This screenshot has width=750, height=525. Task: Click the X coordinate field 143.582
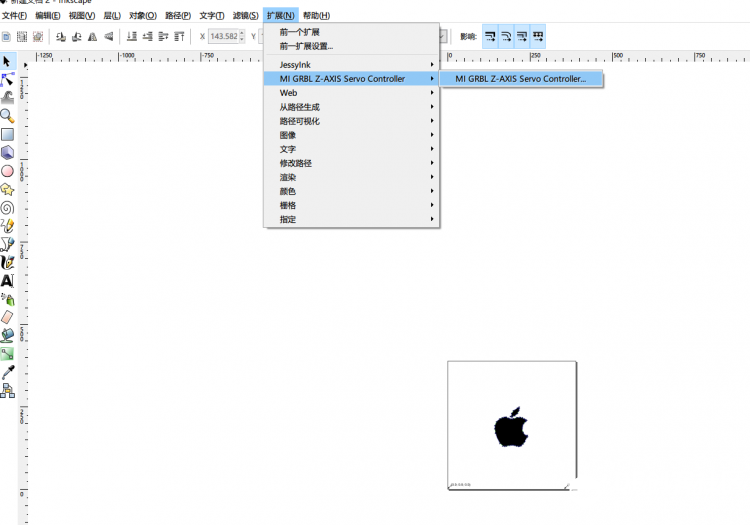click(x=223, y=36)
